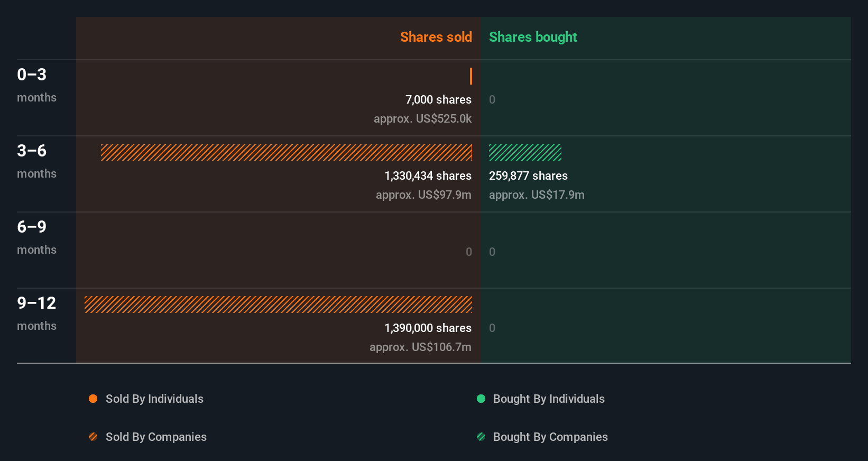Click the Shares bought column header
This screenshot has height=461, width=868.
(x=533, y=37)
